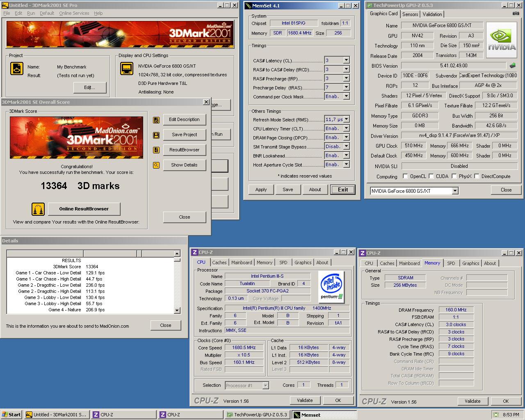525x420 pixels.
Task: Click Close in the Details window
Action: [166, 325]
